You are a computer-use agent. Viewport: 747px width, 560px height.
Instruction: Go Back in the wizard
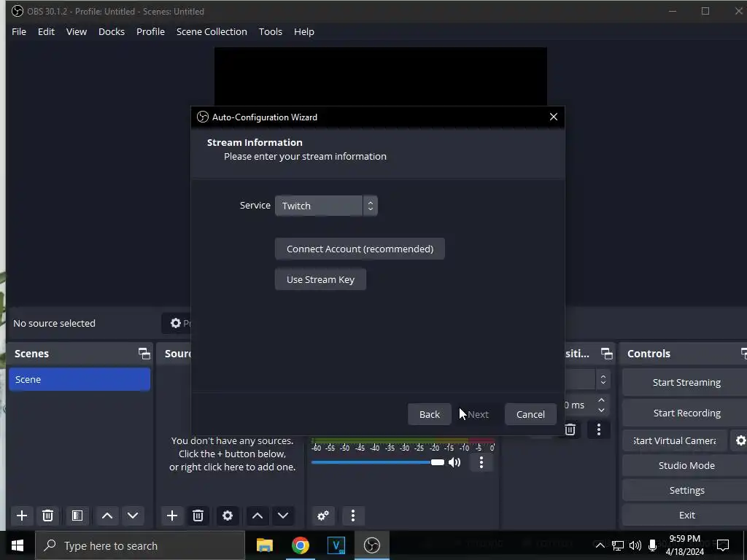(429, 414)
